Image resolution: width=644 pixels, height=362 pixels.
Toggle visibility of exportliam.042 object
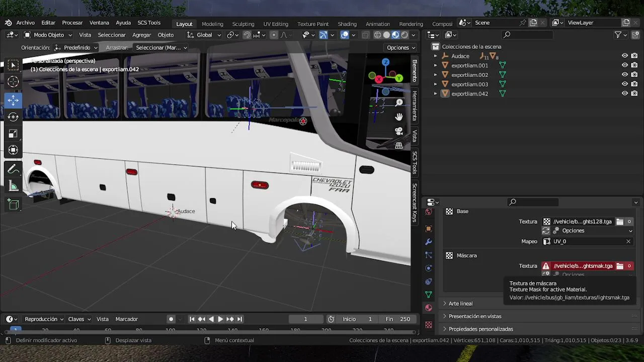pyautogui.click(x=625, y=94)
